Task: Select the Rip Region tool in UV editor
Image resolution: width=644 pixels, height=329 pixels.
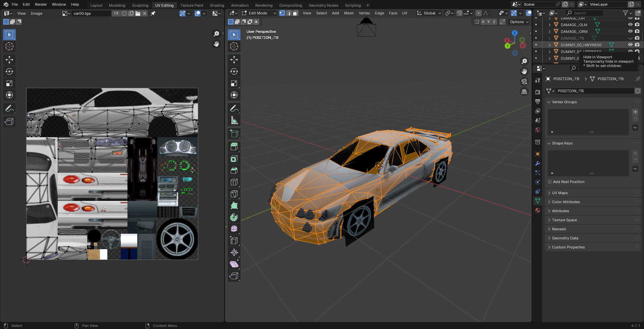Action: click(9, 122)
